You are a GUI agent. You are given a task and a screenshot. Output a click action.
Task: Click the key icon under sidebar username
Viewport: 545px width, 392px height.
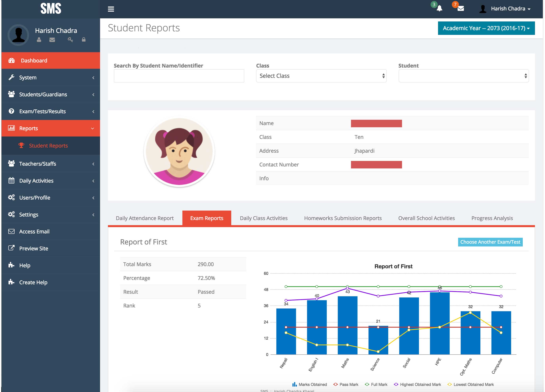[70, 40]
